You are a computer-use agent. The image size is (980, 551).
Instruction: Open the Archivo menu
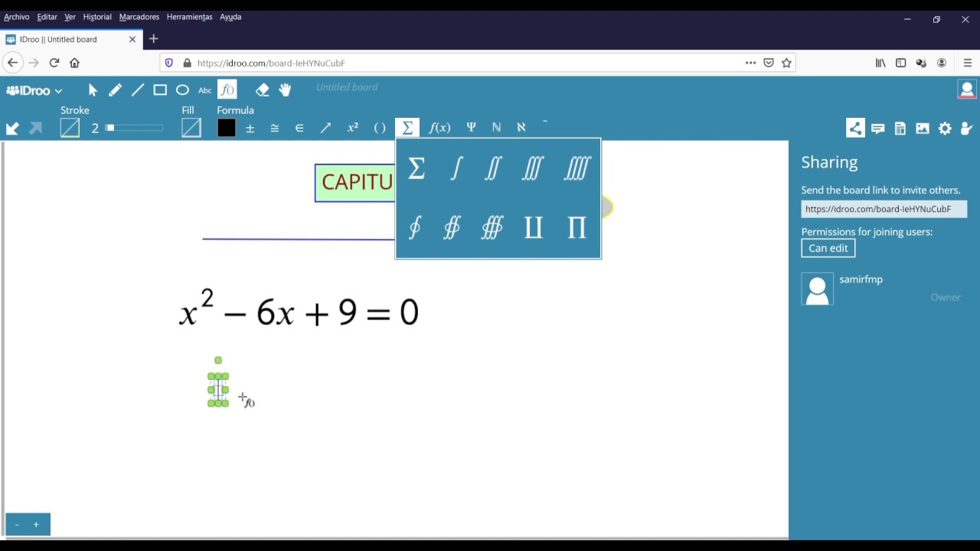point(17,17)
